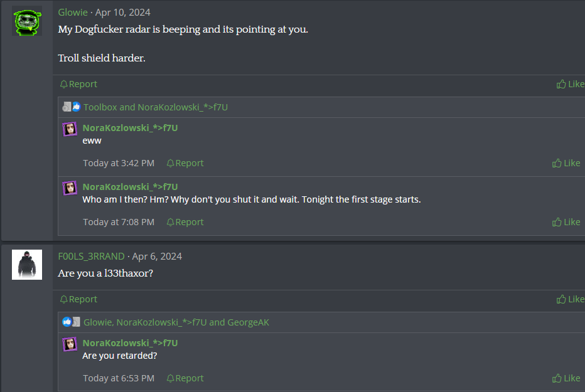585x392 pixels.
Task: Click the "Today at 3:42 PM" timestamp
Action: coord(119,163)
